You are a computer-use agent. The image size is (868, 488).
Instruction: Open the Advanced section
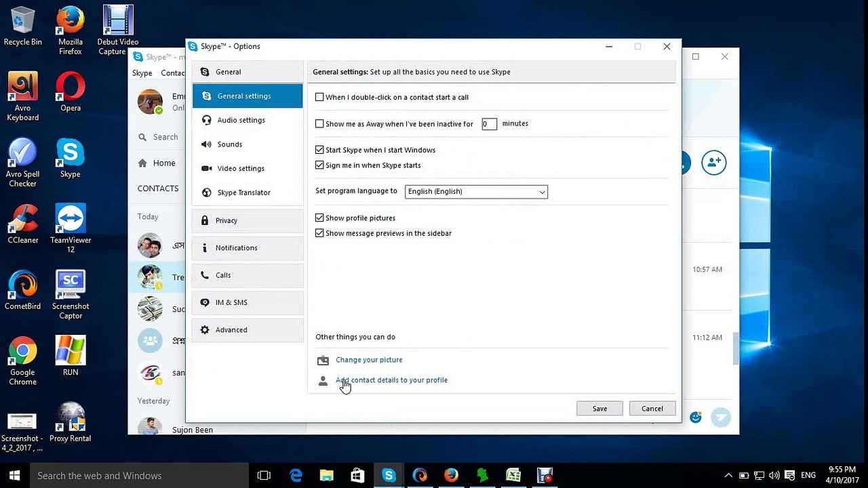coord(248,330)
